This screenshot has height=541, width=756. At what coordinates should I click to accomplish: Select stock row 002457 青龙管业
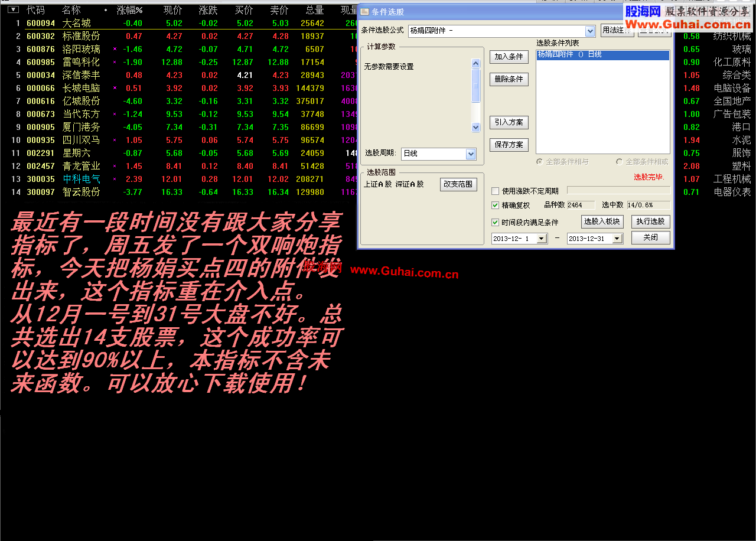(180, 166)
